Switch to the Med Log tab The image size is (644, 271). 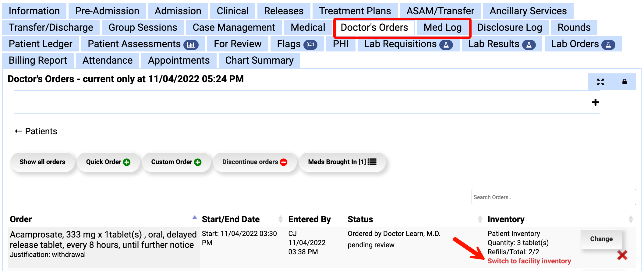click(x=442, y=28)
